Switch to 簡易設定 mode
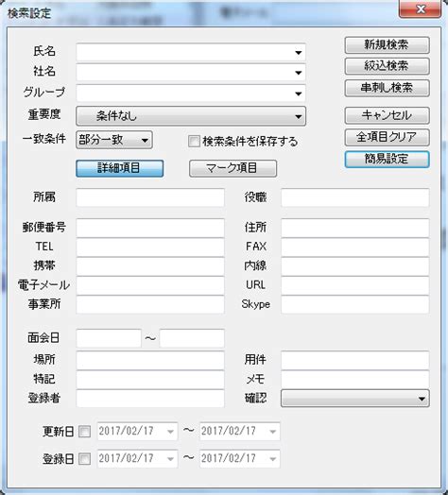This screenshot has width=448, height=495. 387,159
